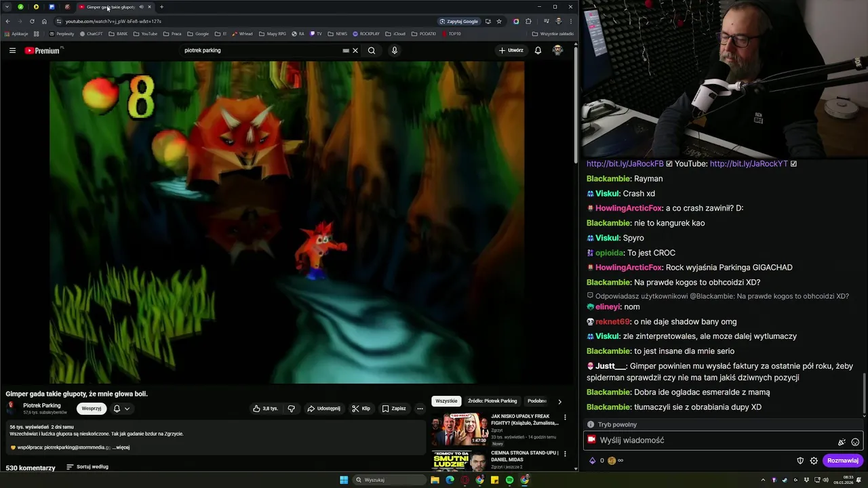Open options for Freak Fighty recommendation
The height and width of the screenshot is (488, 868).
point(565,418)
